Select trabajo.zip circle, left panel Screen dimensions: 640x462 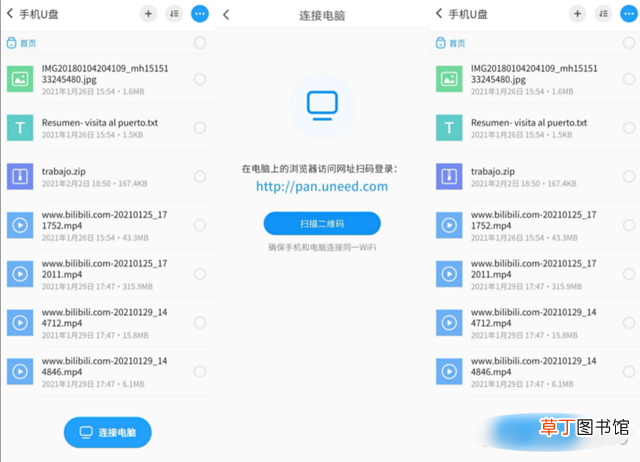(200, 176)
